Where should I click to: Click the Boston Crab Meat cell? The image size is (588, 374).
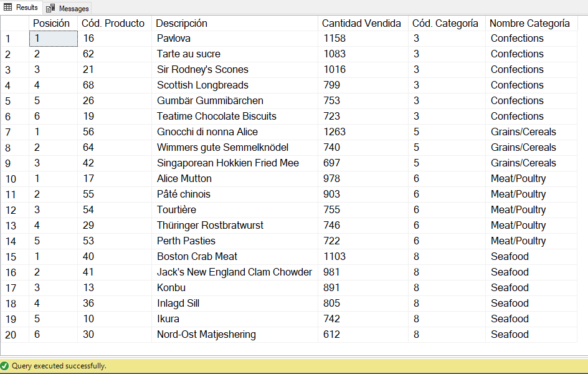pyautogui.click(x=235, y=257)
